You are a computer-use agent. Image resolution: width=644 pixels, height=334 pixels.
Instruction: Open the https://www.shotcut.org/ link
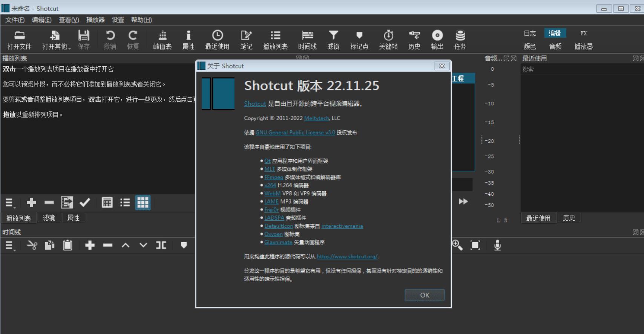[347, 256]
